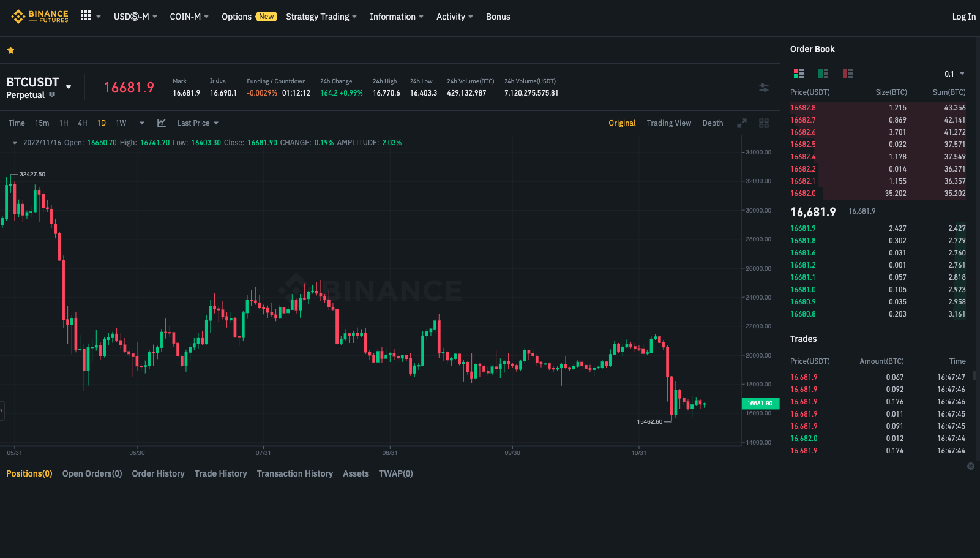Viewport: 980px width, 558px height.
Task: Click the Binance Futures logo
Action: coord(40,17)
